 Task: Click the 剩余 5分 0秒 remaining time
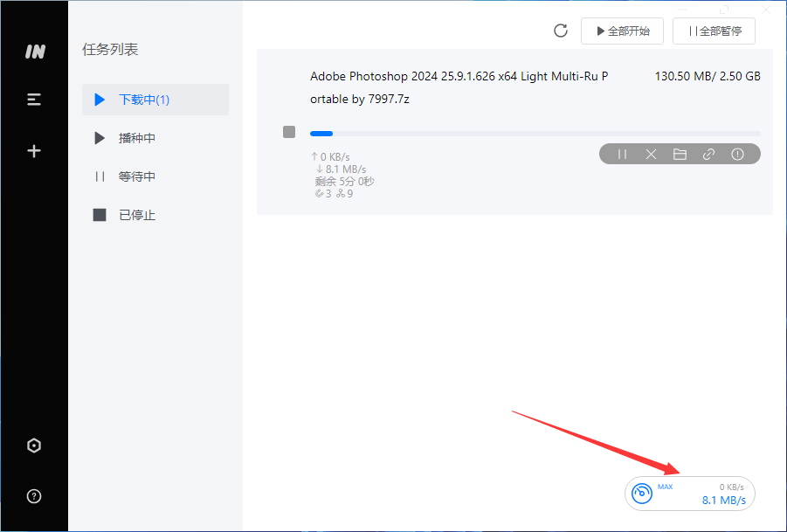(x=344, y=181)
